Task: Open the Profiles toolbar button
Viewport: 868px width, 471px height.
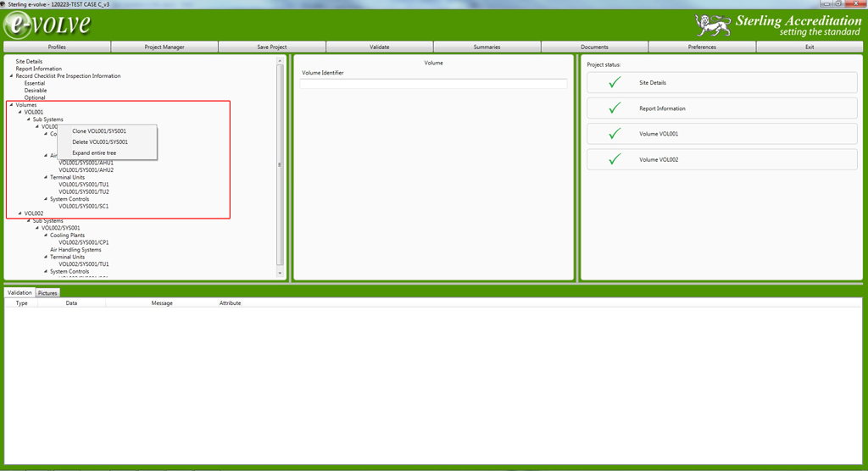Action: coord(57,47)
